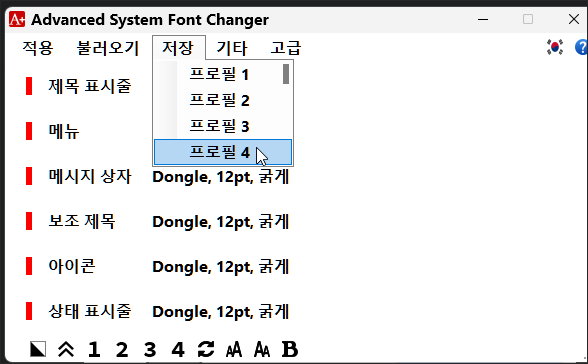Select bottom toolbar profile 1
588x364 pixels.
94,349
